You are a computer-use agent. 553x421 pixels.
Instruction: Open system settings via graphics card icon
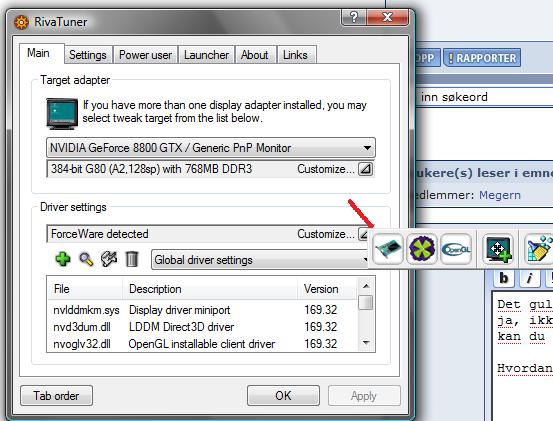(388, 249)
